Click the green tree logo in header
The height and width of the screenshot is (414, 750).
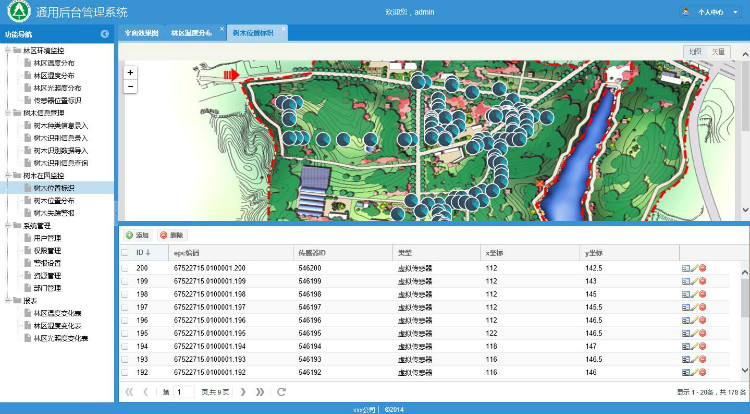(x=19, y=11)
